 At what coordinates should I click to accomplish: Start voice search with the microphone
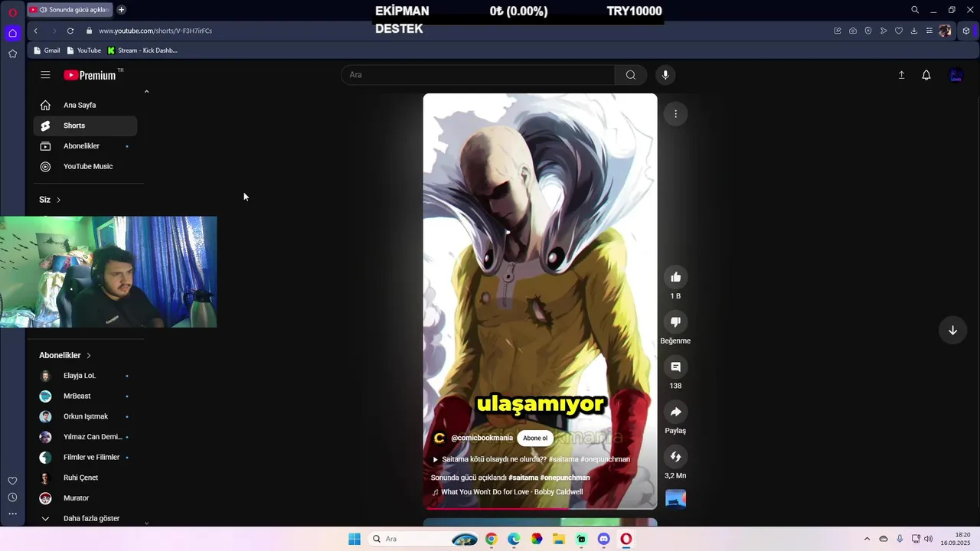click(665, 75)
